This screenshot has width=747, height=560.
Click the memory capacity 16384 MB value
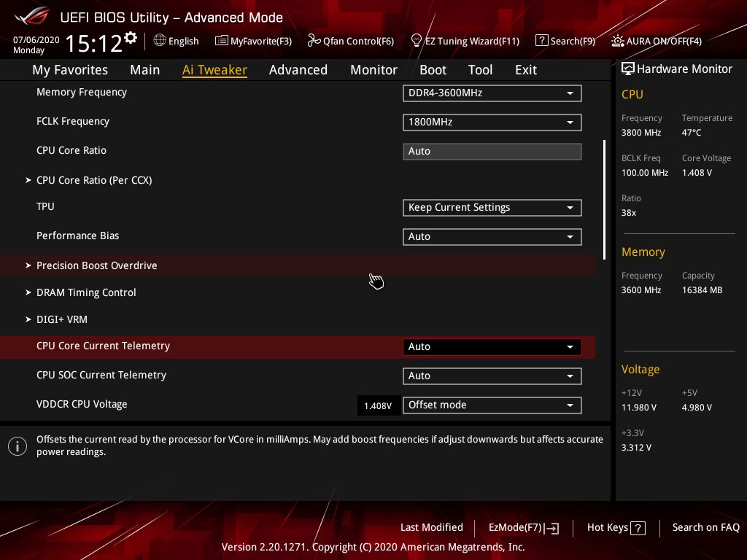pos(702,290)
